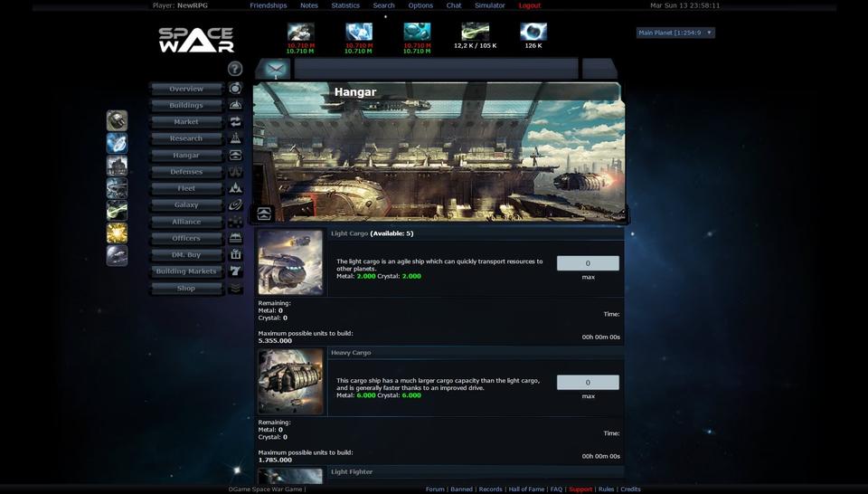Viewport: 868px width, 494px height.
Task: Select the Hangar menu button
Action: pyautogui.click(x=186, y=155)
